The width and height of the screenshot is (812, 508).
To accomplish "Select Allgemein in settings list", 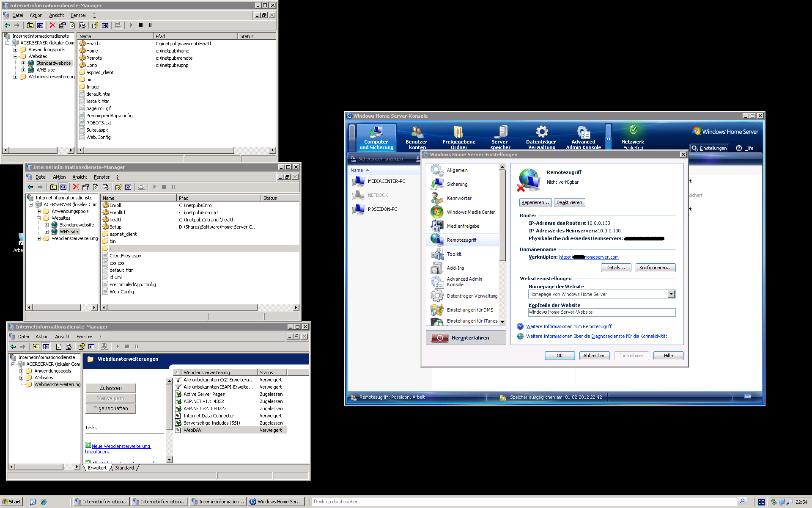I will (457, 170).
